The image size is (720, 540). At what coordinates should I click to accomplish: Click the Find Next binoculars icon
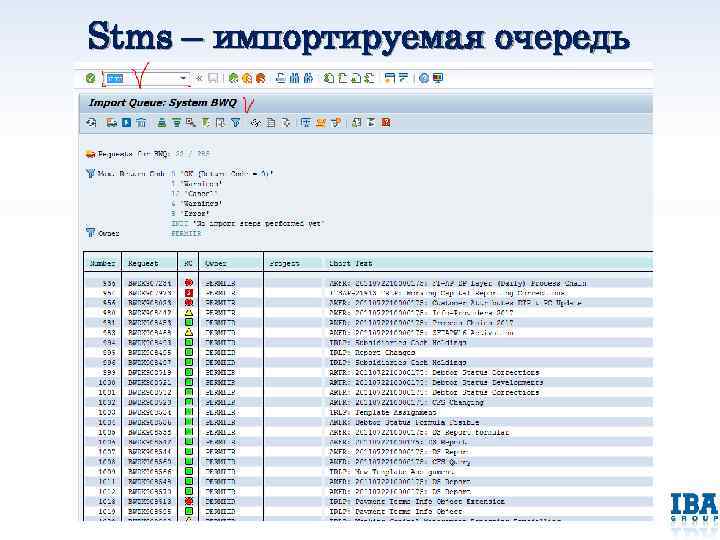[x=308, y=78]
